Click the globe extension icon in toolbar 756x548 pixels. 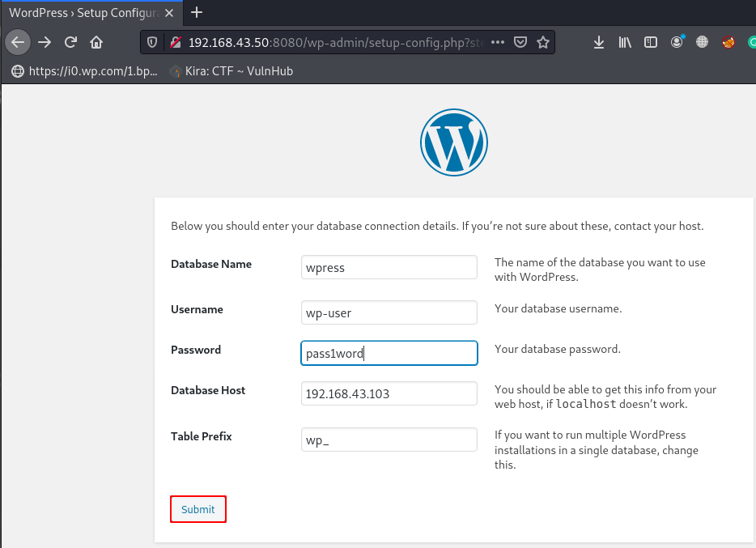click(702, 42)
